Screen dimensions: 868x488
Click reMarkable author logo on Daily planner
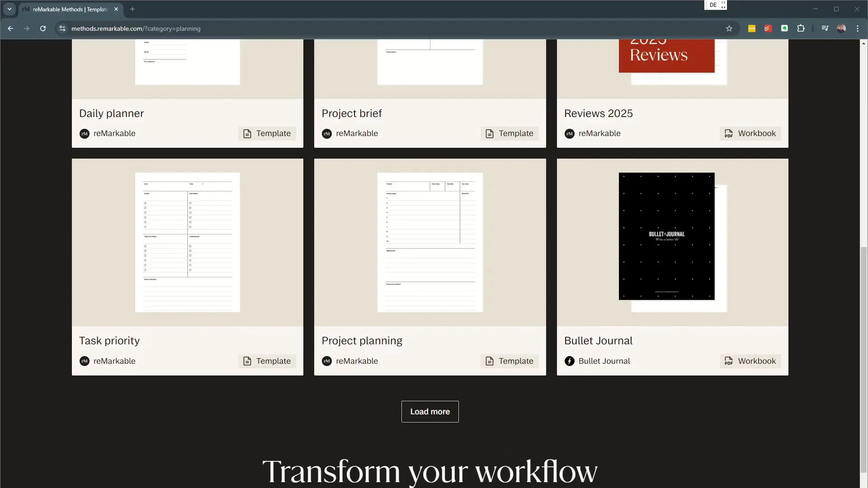tap(85, 134)
